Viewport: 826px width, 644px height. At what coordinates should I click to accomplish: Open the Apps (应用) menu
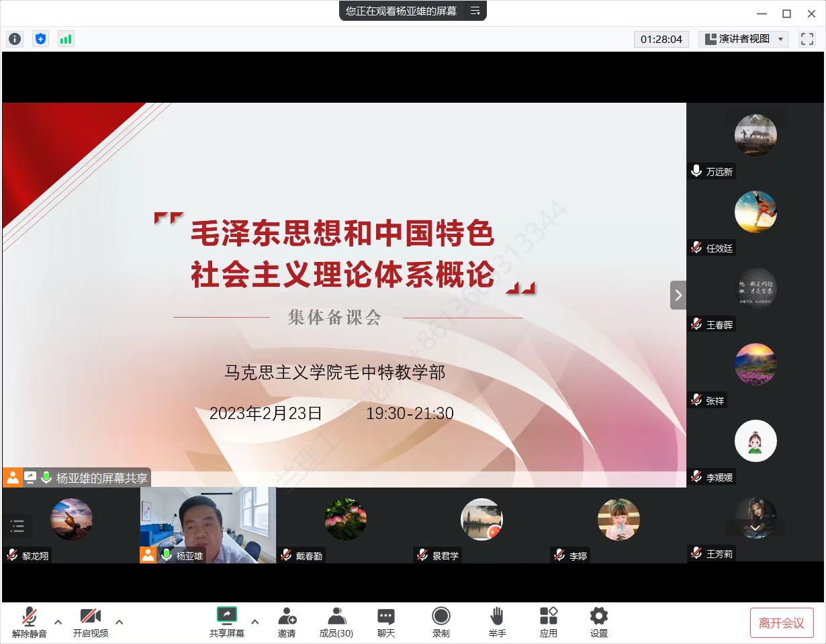[549, 622]
